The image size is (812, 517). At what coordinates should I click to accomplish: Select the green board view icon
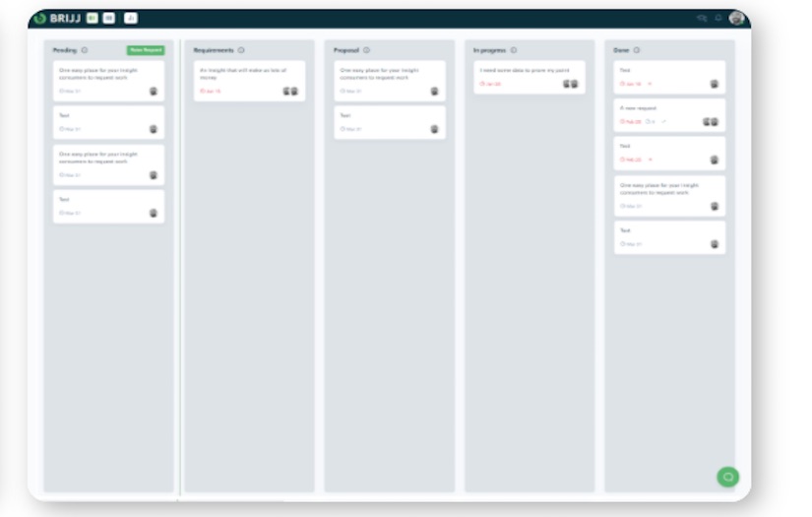click(93, 18)
